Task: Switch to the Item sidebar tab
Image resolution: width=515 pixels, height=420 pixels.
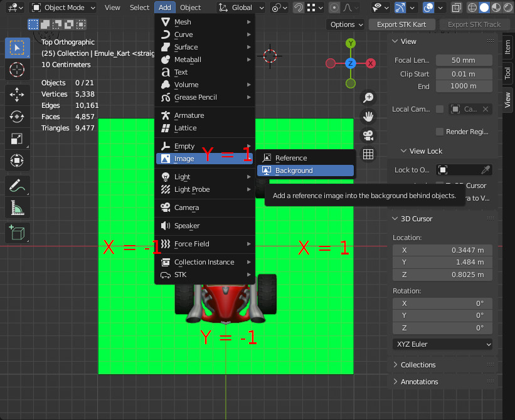Action: coord(507,47)
